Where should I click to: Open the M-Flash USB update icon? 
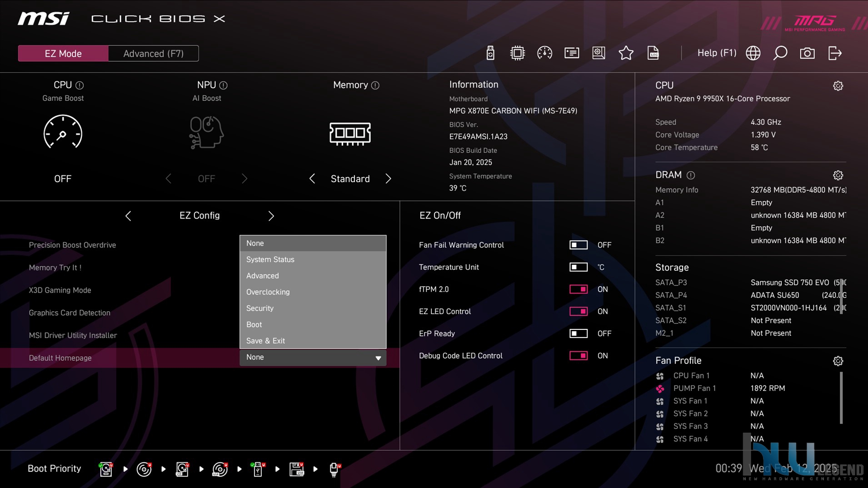click(490, 53)
